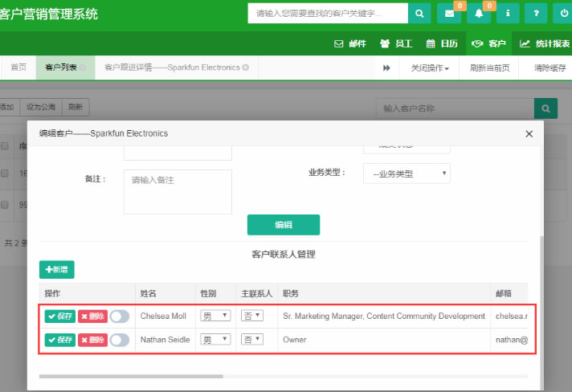Open the mail envelope notifications icon
The width and height of the screenshot is (572, 392).
pos(449,14)
